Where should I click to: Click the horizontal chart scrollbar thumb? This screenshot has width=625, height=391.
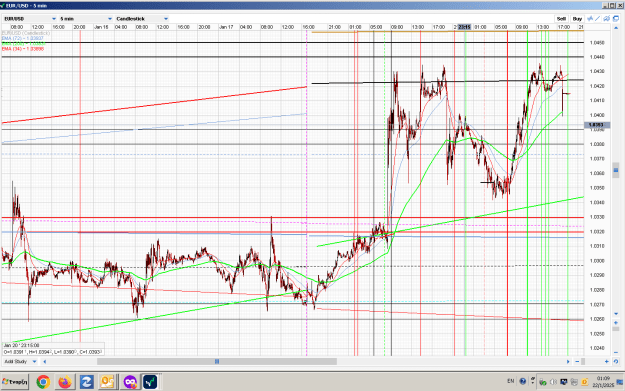[217, 362]
